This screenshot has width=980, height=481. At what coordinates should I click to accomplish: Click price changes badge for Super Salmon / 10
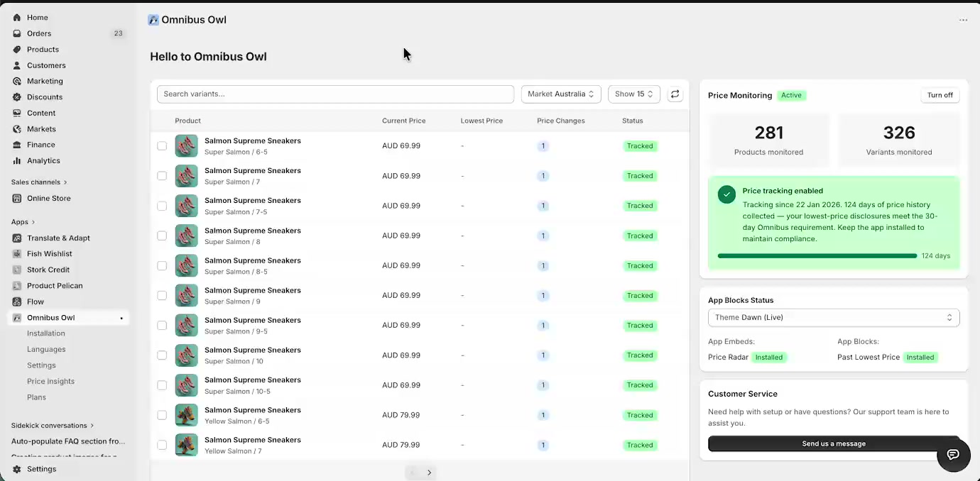(543, 355)
